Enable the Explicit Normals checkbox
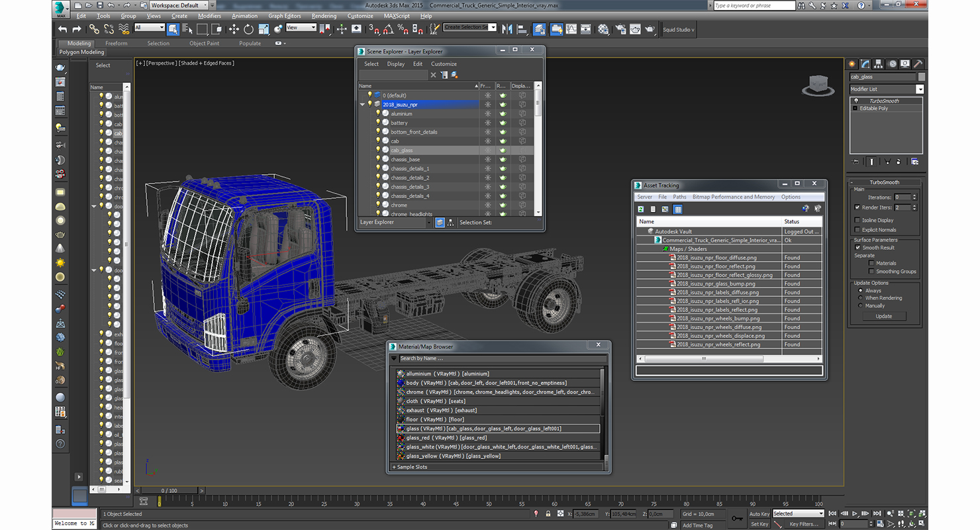This screenshot has height=530, width=980. coord(857,230)
